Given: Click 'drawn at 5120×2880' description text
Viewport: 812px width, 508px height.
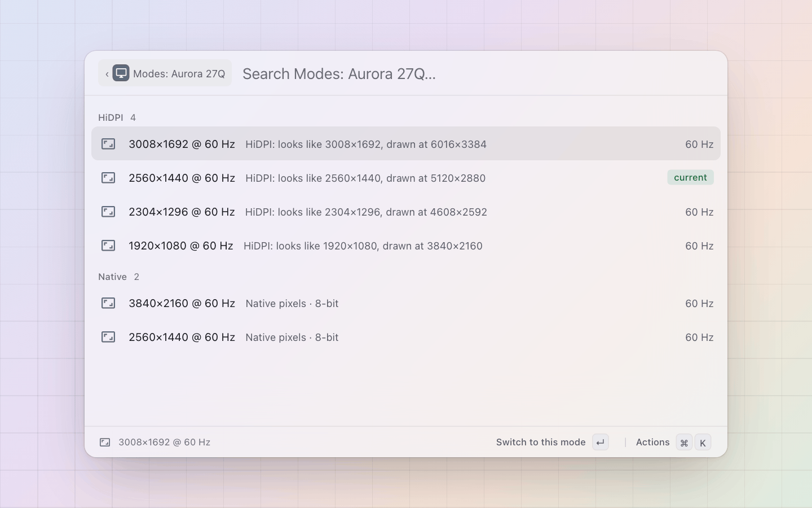Looking at the screenshot, I should [x=436, y=178].
